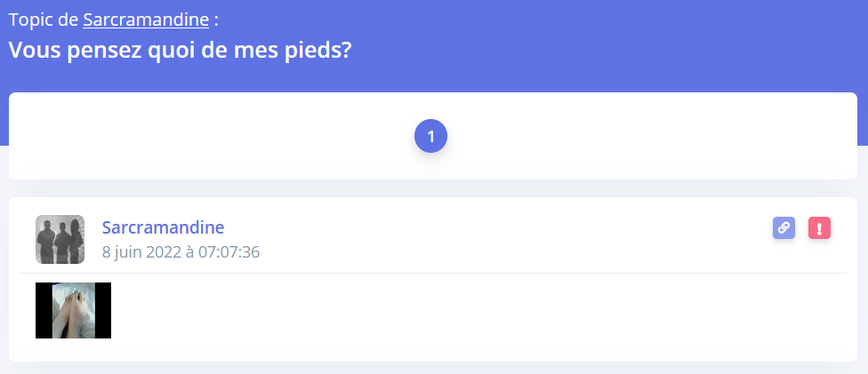This screenshot has height=374, width=868.
Task: Click the post date 8 juin 2022
Action: click(x=141, y=252)
